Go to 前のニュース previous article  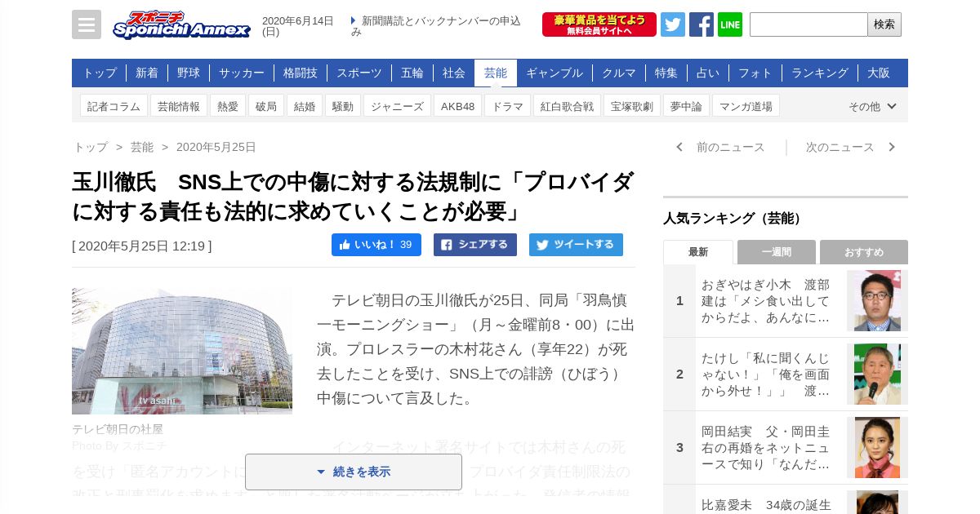(x=722, y=147)
